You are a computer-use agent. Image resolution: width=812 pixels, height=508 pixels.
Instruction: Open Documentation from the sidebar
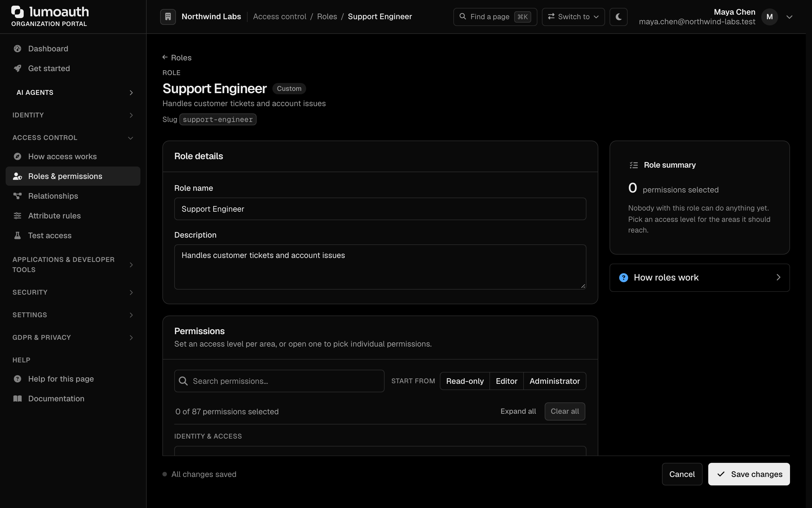pos(73,399)
